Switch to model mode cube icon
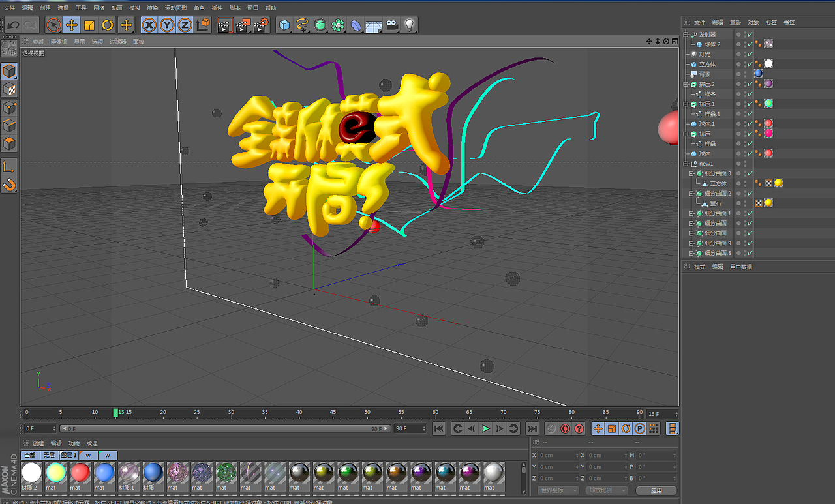The height and width of the screenshot is (504, 835). [9, 71]
